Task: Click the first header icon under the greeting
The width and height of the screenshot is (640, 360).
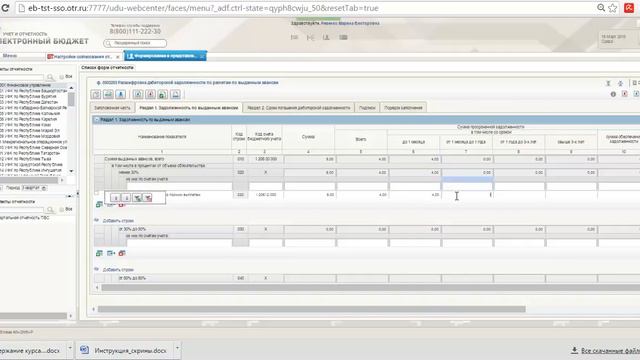Action: click(294, 38)
